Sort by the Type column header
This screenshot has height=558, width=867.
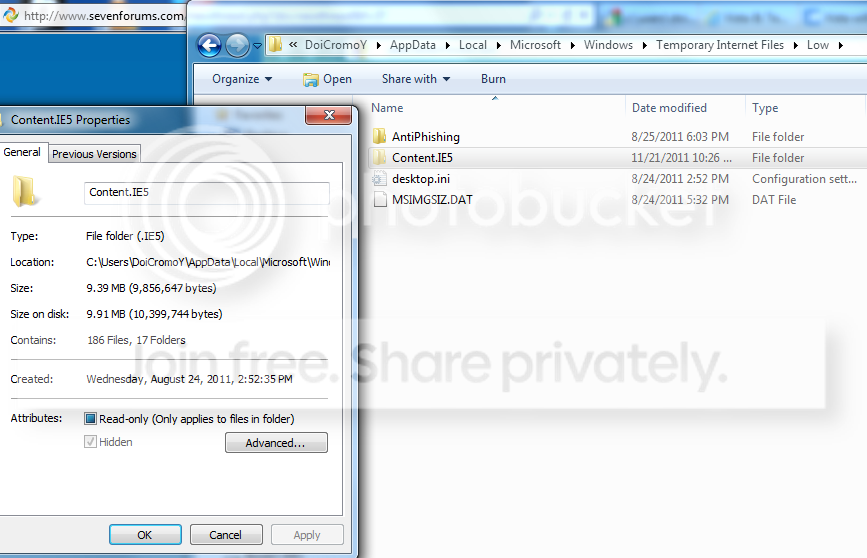coord(765,108)
